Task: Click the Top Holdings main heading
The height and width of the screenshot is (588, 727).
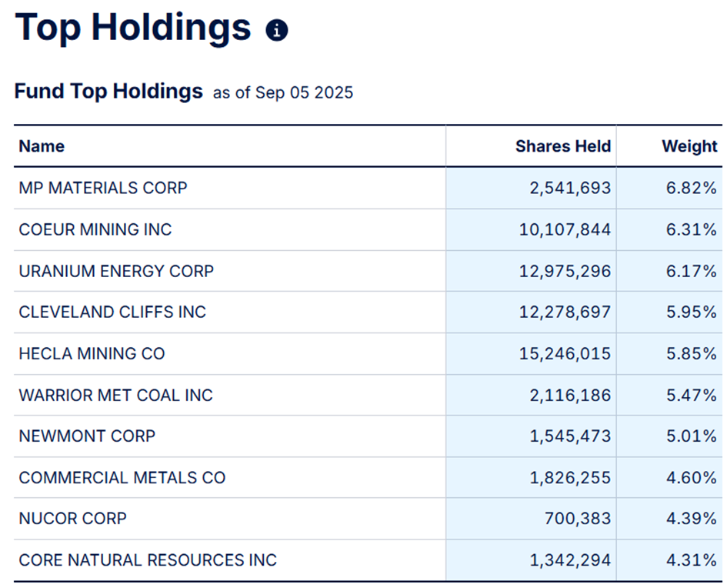Action: tap(133, 28)
